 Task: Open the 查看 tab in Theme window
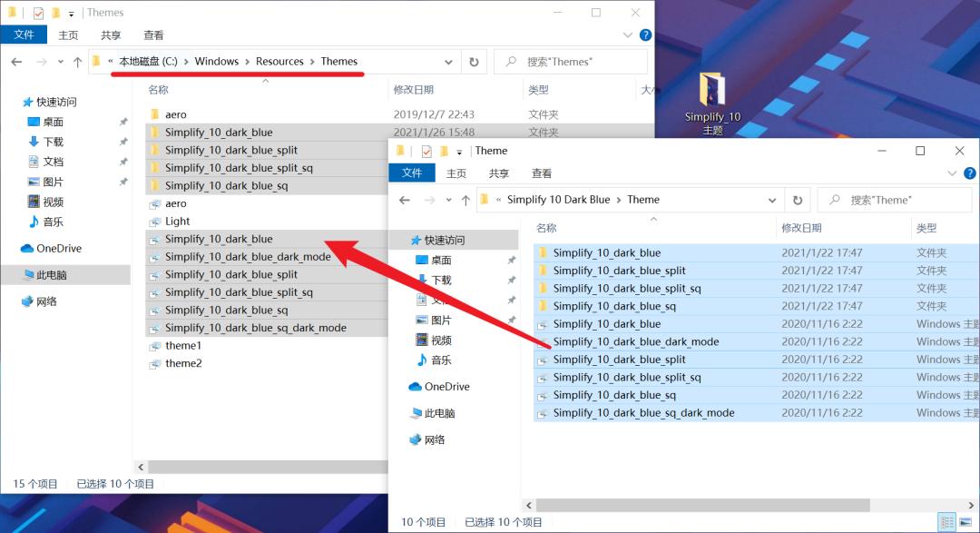(542, 173)
